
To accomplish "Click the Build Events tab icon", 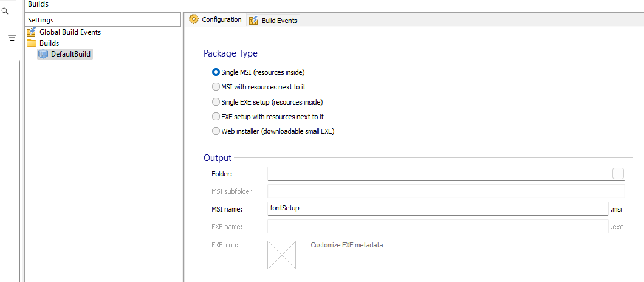I will (x=253, y=21).
